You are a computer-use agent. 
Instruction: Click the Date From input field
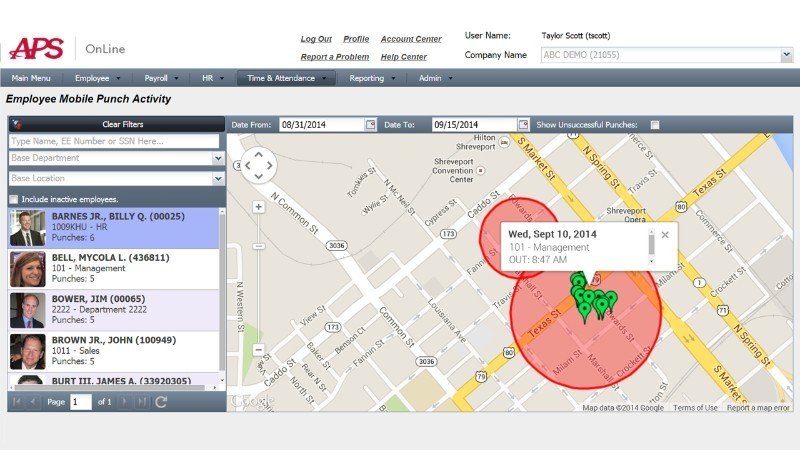[321, 124]
